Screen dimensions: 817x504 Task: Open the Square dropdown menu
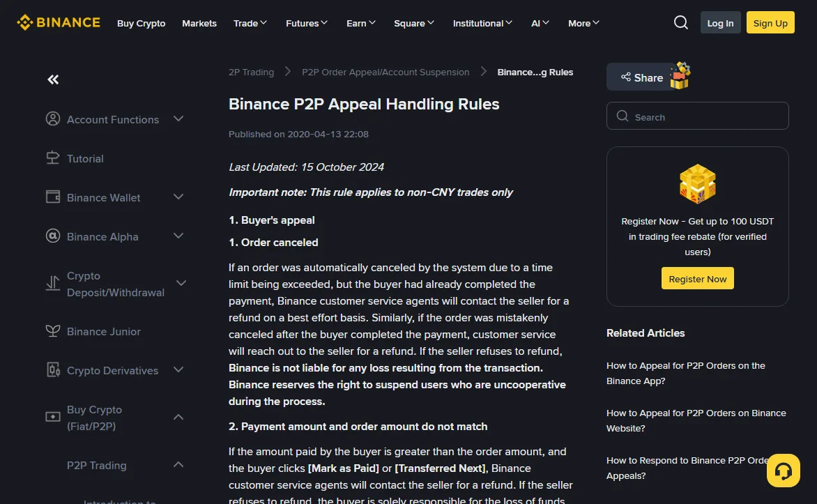[x=413, y=23]
